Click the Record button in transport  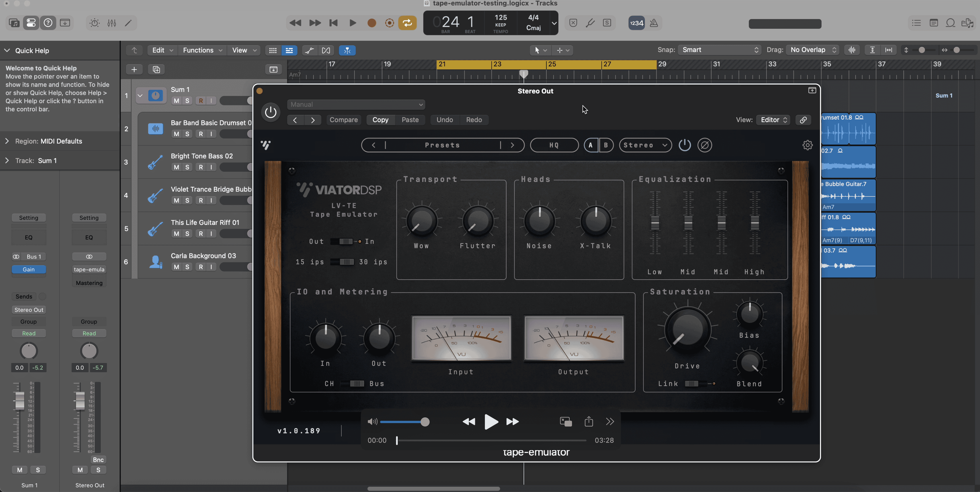point(372,23)
